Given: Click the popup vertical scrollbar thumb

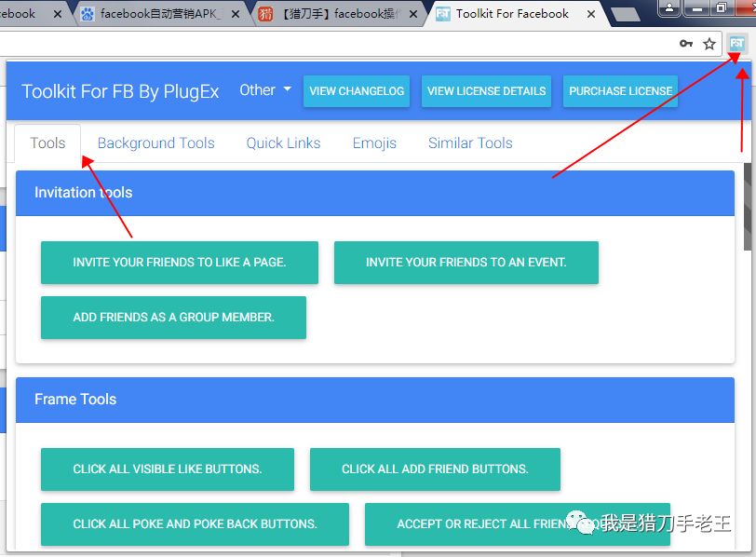Looking at the screenshot, I should [x=748, y=207].
